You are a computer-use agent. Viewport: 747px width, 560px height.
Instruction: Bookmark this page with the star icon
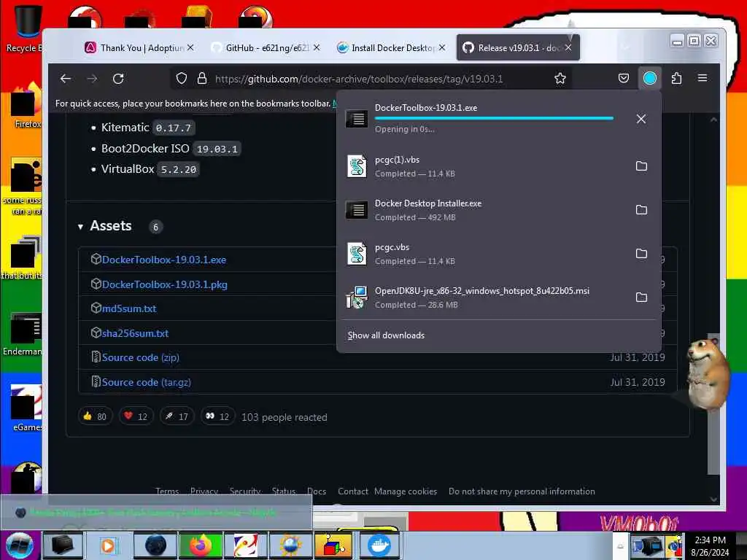coord(560,79)
